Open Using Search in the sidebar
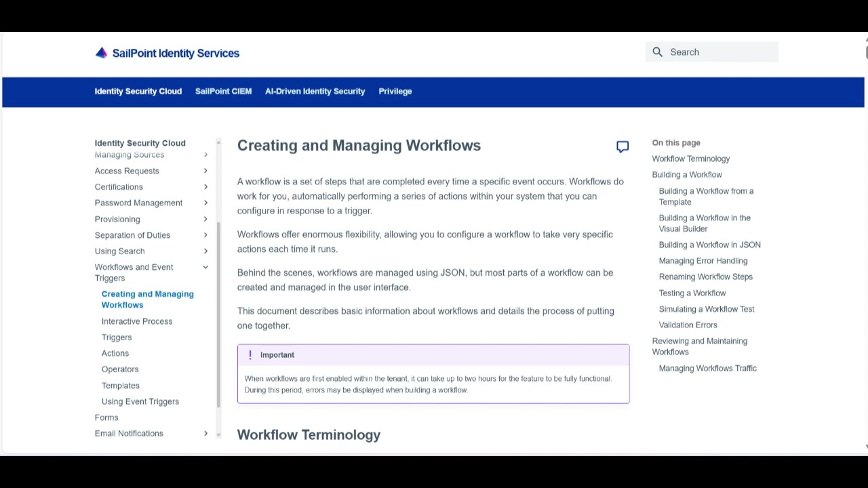 coord(119,251)
